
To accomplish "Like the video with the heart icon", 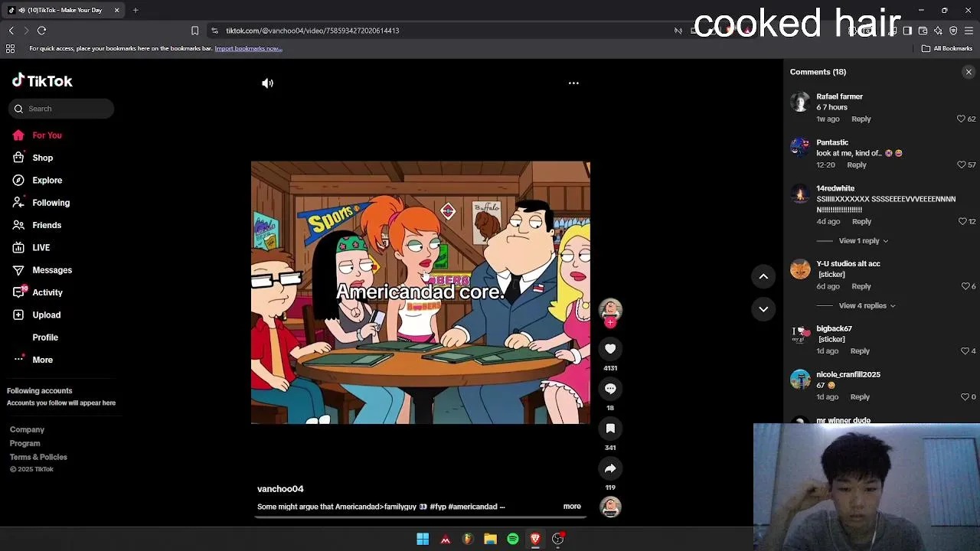I will (610, 349).
